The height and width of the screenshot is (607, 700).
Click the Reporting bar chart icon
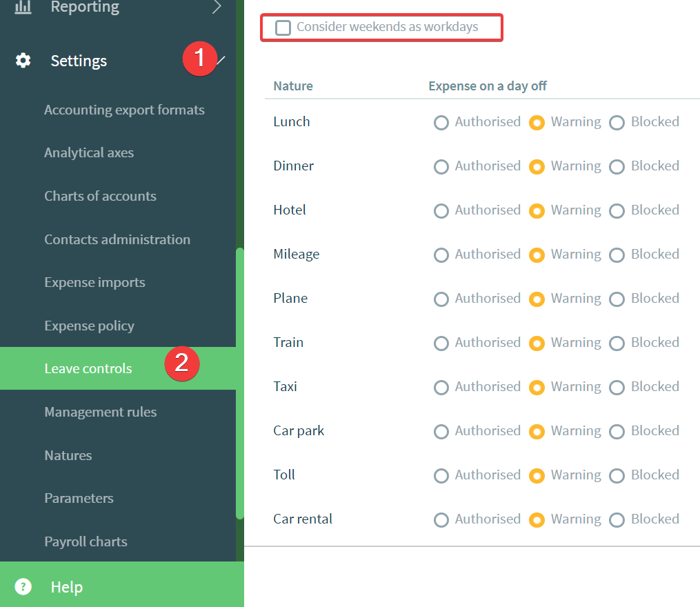click(23, 7)
